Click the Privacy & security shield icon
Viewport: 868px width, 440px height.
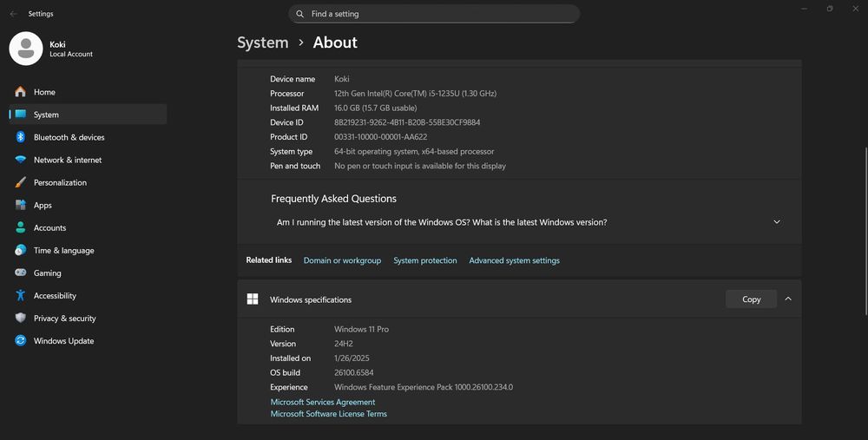tap(20, 319)
